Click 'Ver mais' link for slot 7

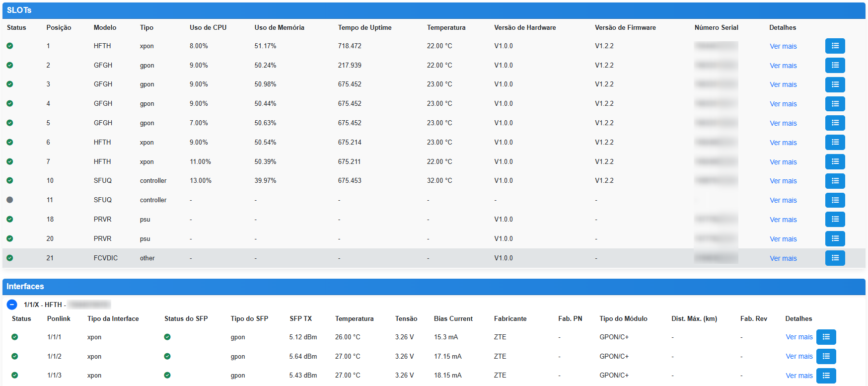coord(783,162)
